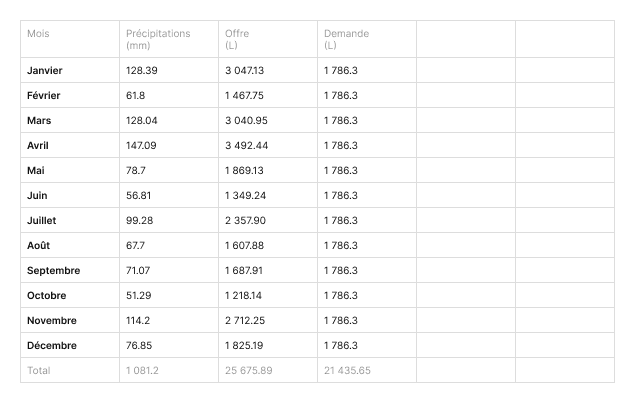
Task: Select the total demand value 21 435.65
Action: [347, 371]
